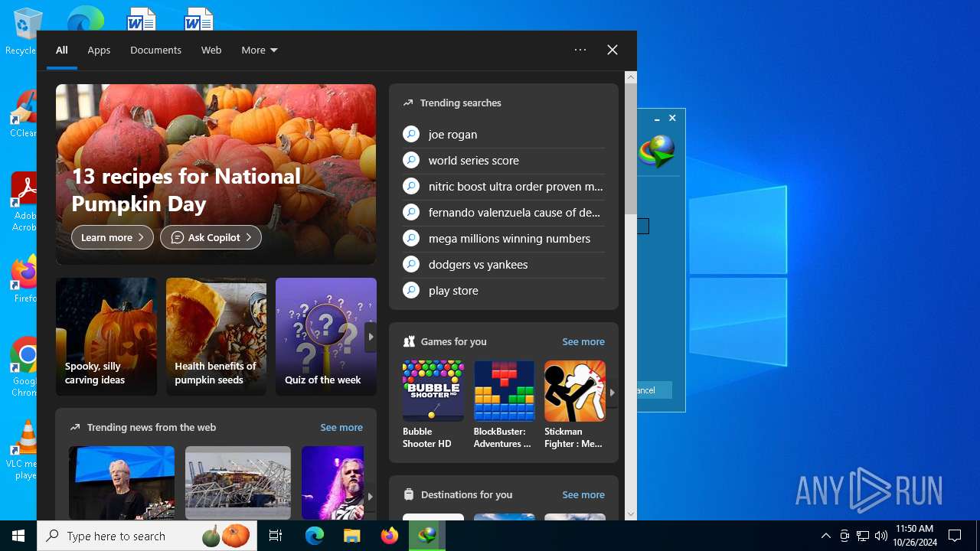
Task: Open the white-haired man news thumbnail
Action: tap(122, 483)
